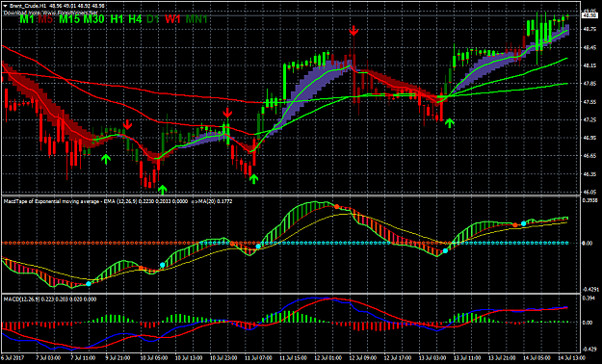Click the 47.55 price axis label
602x364 pixels.
[589, 102]
